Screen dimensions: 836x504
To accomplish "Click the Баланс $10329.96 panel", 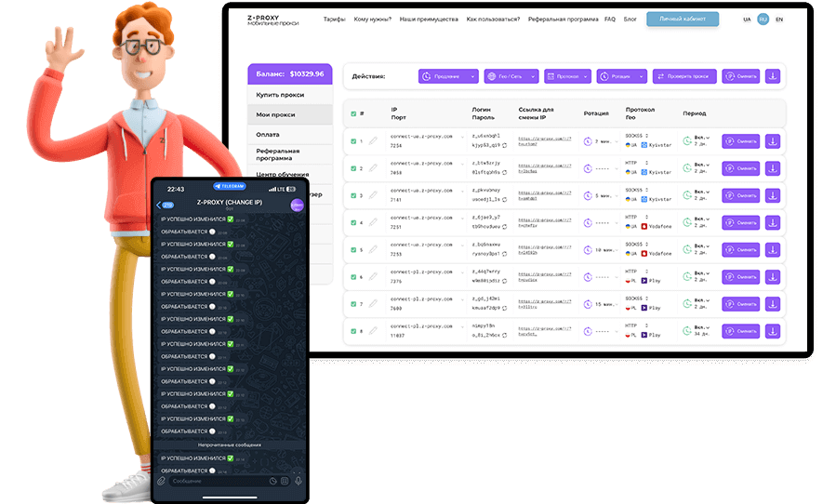I will coord(290,74).
